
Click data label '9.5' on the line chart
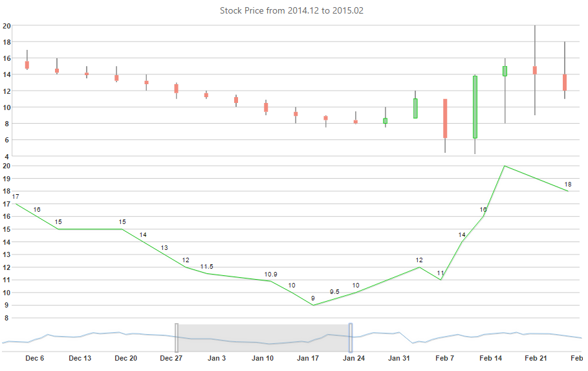[x=334, y=292]
